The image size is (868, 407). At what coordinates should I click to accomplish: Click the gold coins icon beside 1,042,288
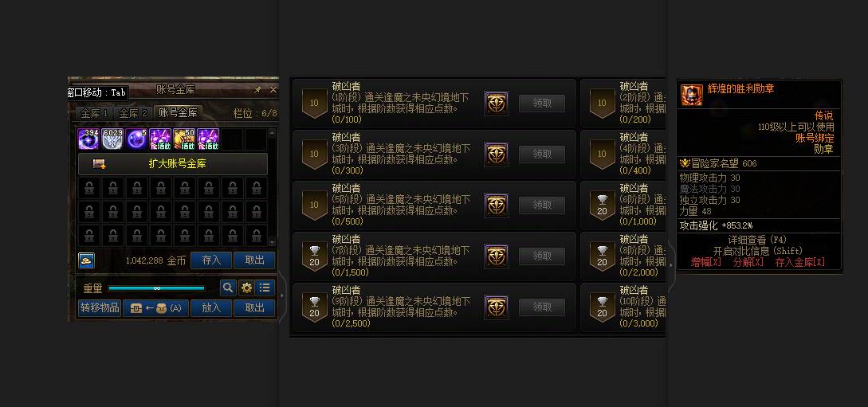[86, 260]
